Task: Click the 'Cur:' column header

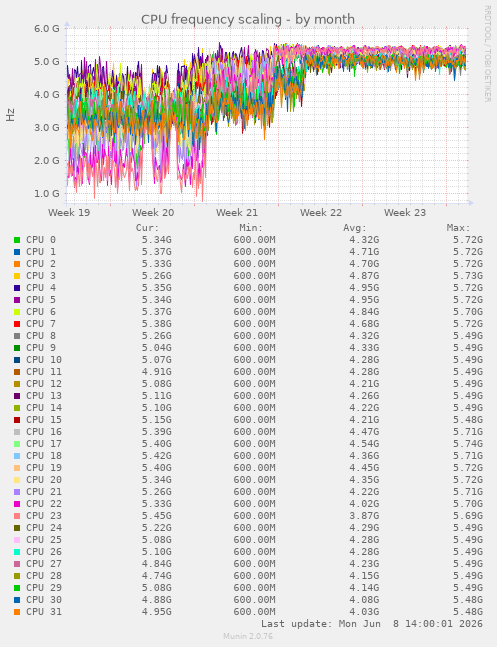Action: point(147,228)
